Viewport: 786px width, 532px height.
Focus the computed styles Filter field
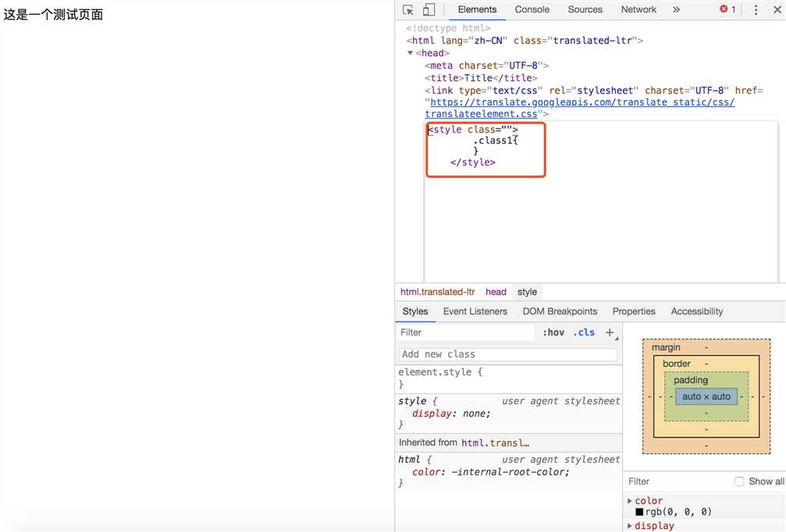[x=677, y=481]
